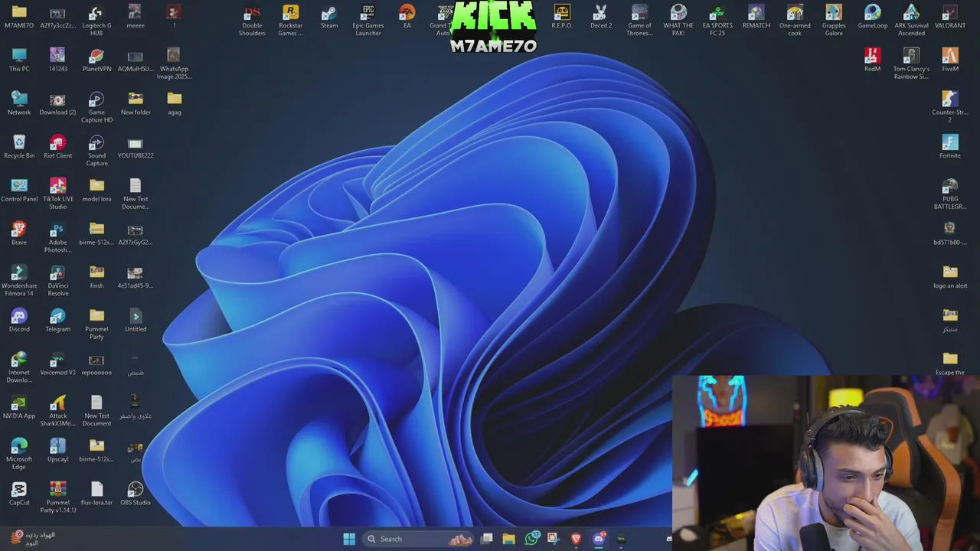Open the PUBG BATTLEGROUNDS shortcut

coord(950,194)
